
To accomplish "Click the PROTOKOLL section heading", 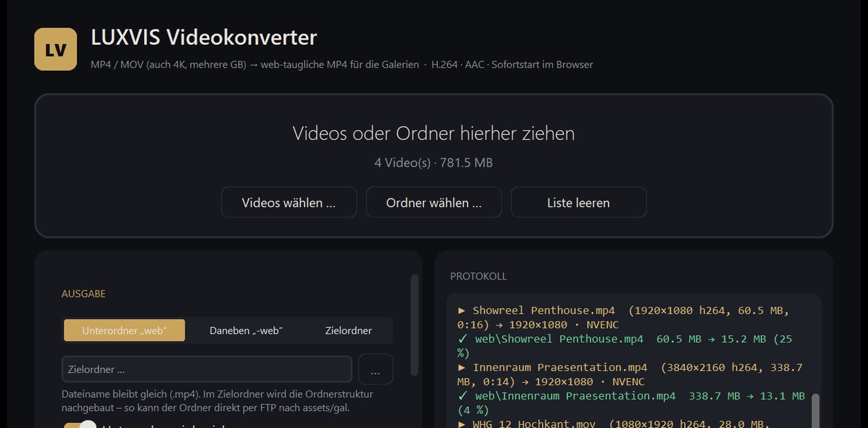I will point(479,276).
